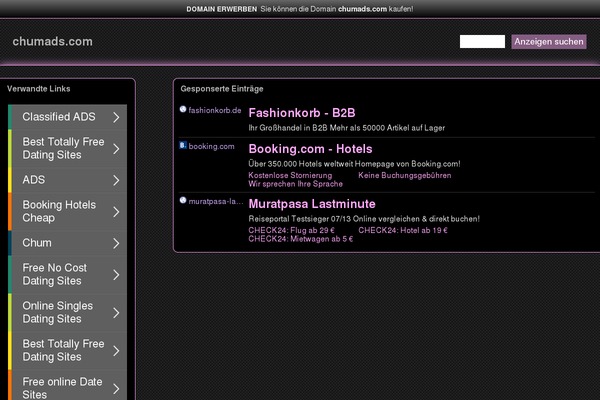Focus the search input field

pyautogui.click(x=482, y=41)
